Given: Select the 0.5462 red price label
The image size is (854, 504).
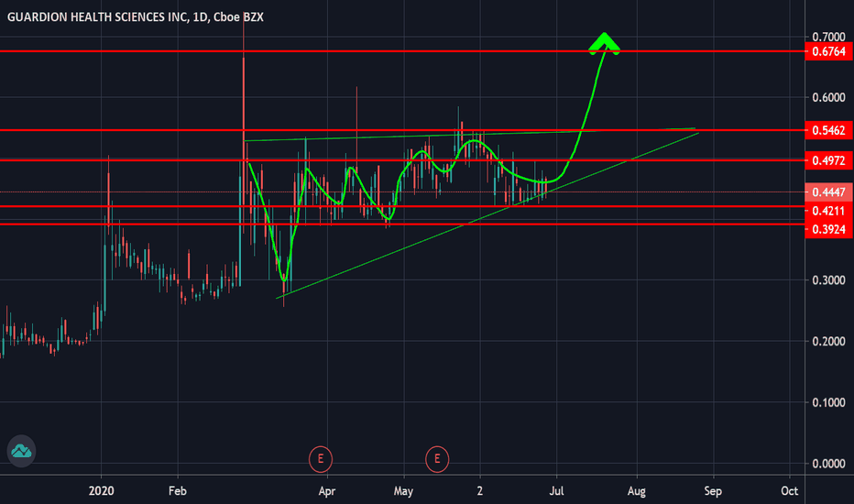Looking at the screenshot, I should pos(828,130).
